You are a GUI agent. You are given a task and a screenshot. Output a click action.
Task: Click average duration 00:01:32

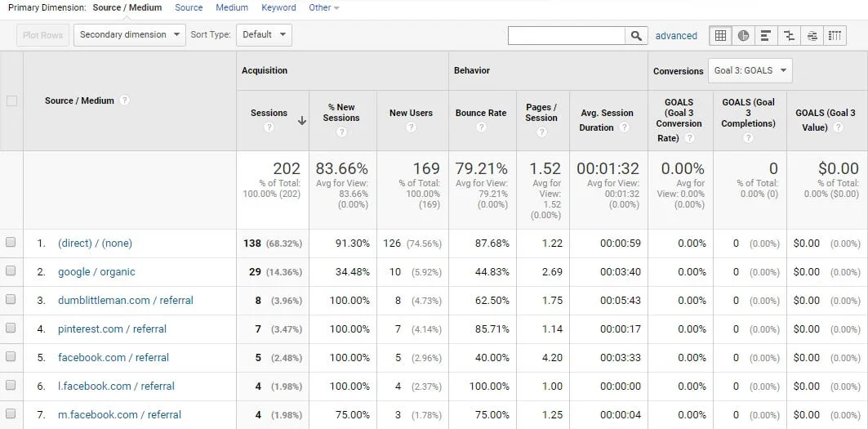tap(608, 168)
